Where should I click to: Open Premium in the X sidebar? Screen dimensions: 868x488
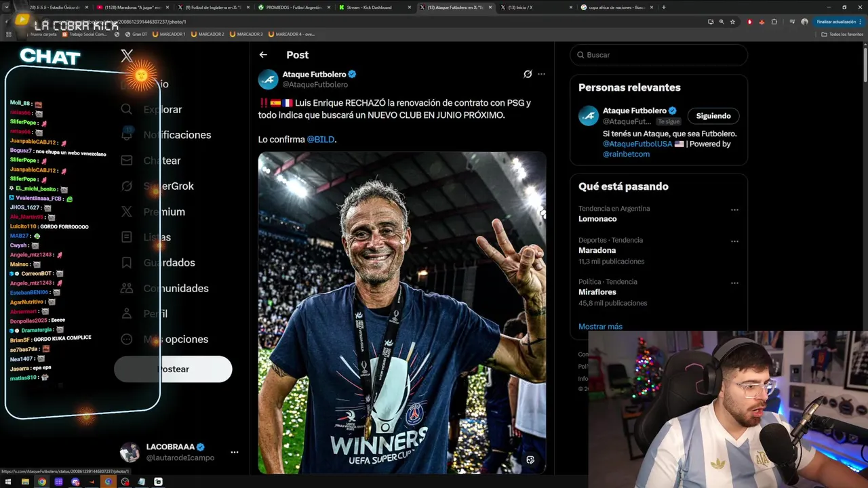coord(164,211)
